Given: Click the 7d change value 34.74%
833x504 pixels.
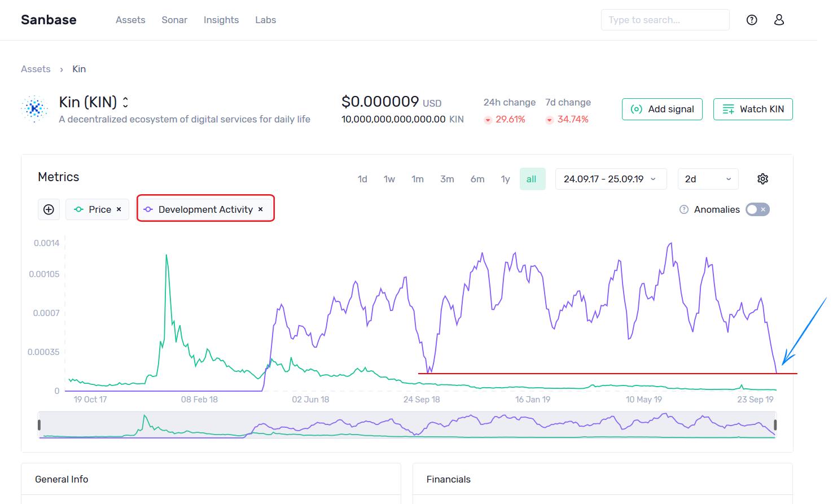Looking at the screenshot, I should coord(573,119).
